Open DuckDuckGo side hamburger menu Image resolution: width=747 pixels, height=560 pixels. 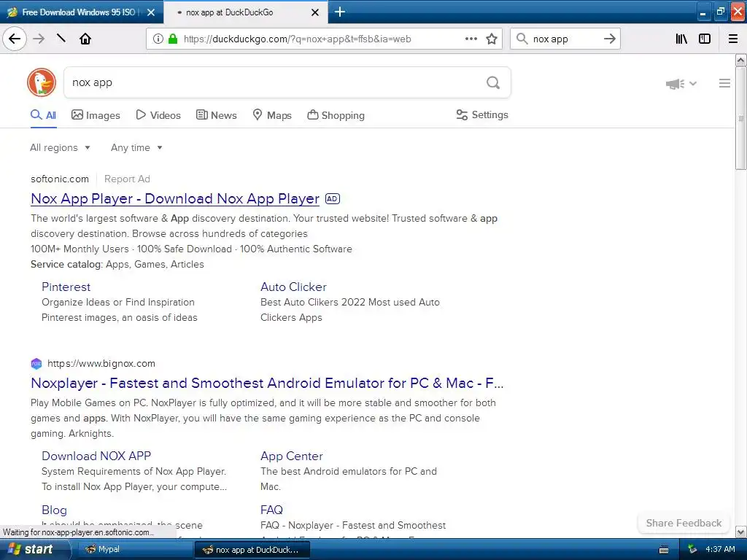724,83
